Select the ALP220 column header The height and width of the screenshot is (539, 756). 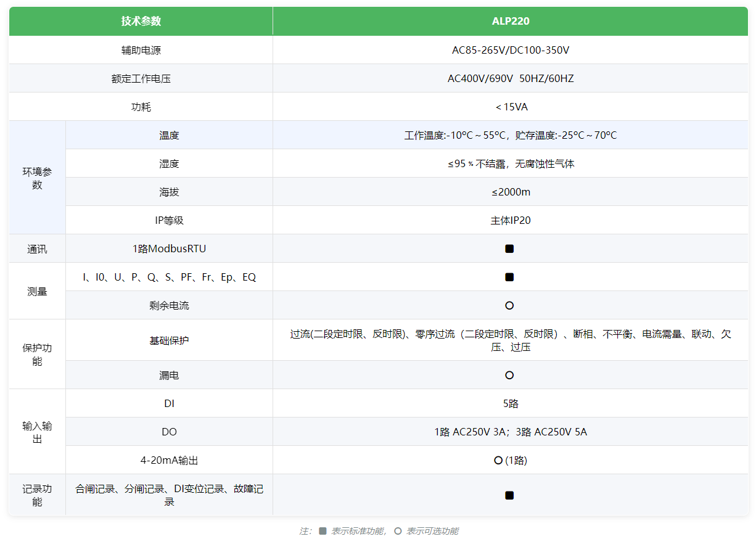tap(510, 21)
